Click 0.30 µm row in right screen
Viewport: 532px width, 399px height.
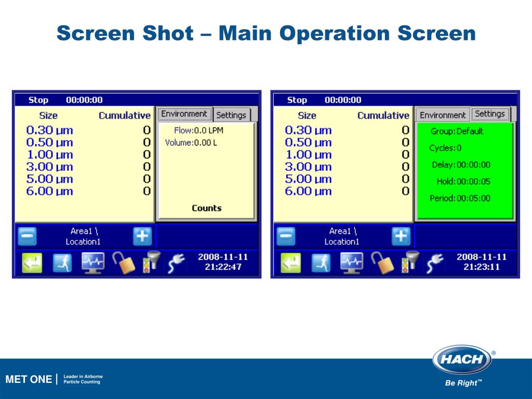coord(347,130)
